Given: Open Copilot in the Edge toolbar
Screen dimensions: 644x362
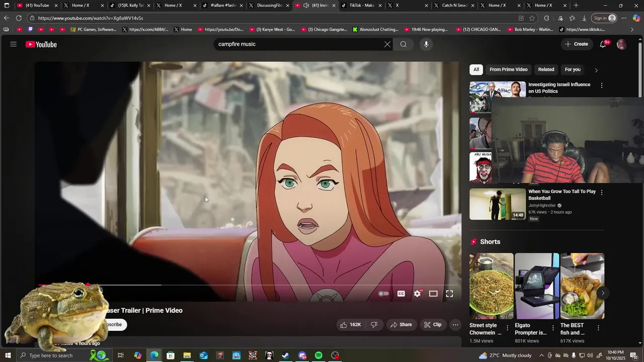Looking at the screenshot, I should click(x=636, y=18).
